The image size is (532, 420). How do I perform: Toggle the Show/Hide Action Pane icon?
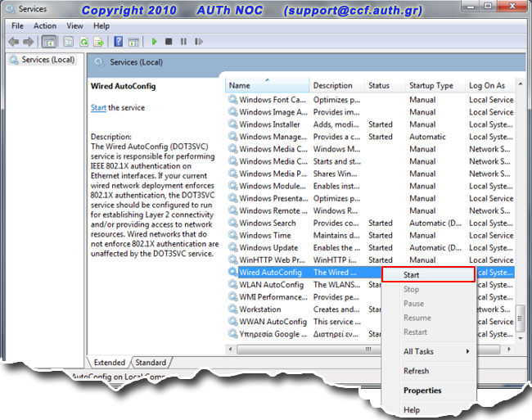133,42
